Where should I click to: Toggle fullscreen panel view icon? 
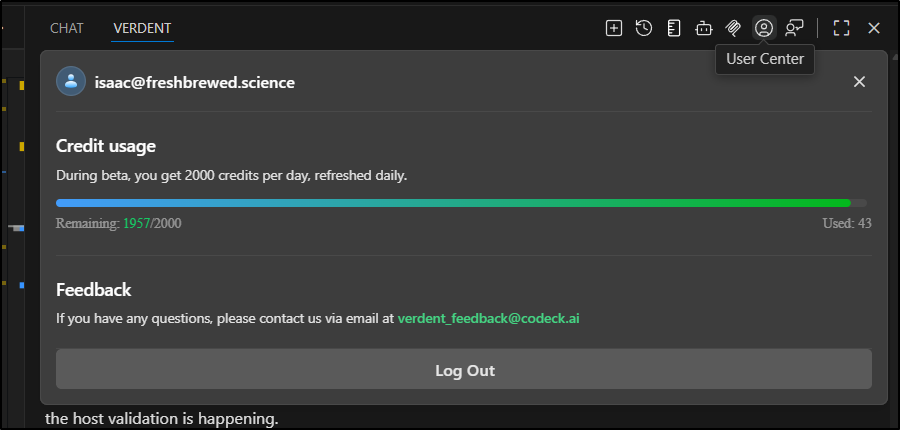coord(842,28)
